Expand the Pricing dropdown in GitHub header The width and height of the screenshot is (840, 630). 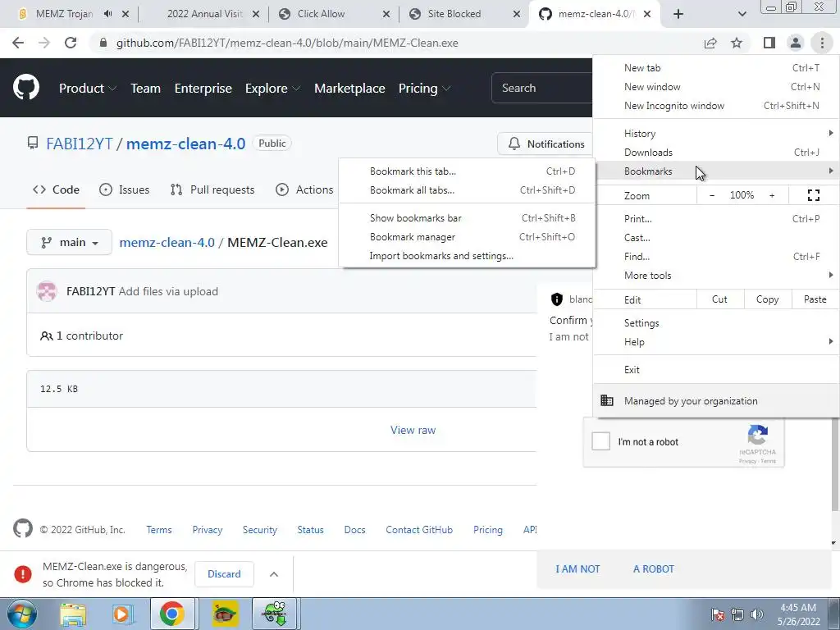pos(424,89)
